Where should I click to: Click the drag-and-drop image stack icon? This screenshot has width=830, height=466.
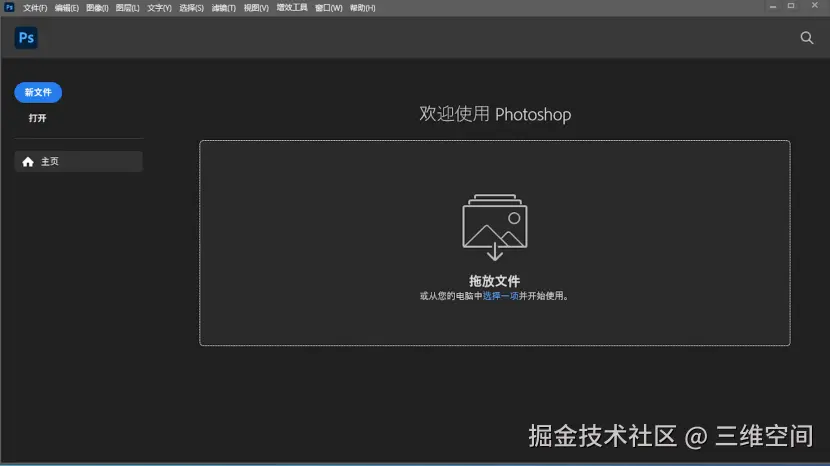click(494, 227)
